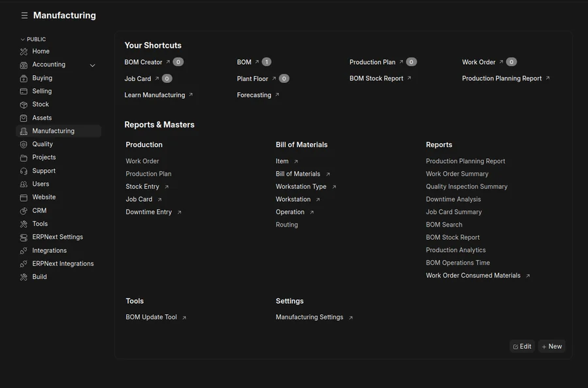Open the Plant Floor shortcut
The width and height of the screenshot is (588, 388).
pos(252,79)
